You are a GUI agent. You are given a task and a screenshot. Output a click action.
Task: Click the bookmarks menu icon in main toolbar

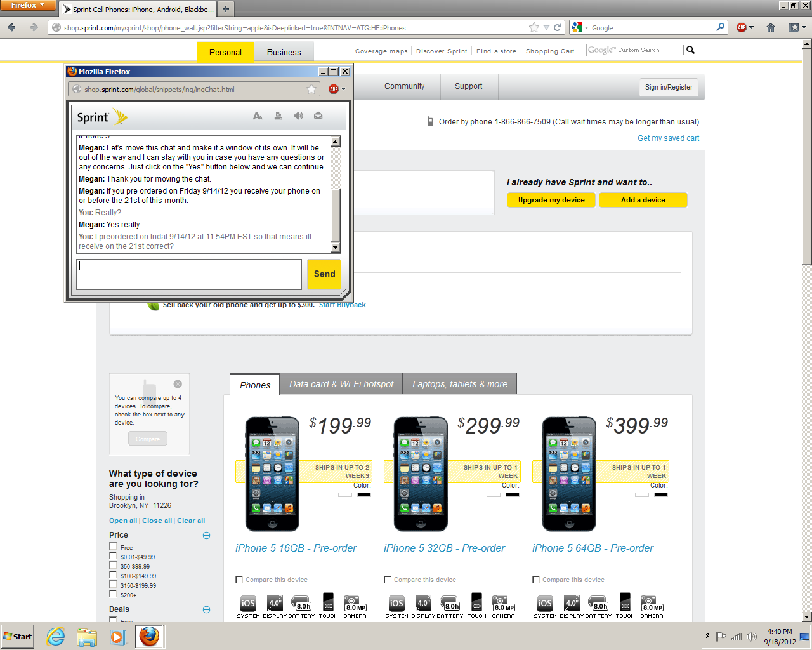[793, 27]
